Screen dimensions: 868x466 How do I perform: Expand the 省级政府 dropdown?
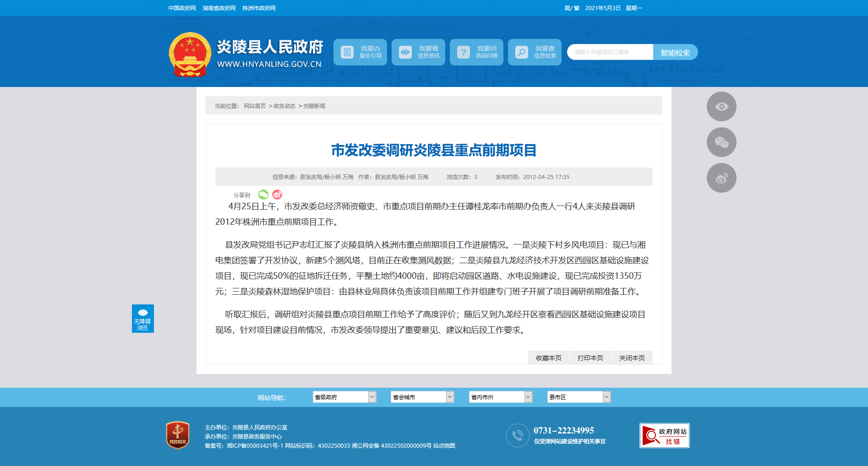point(344,397)
